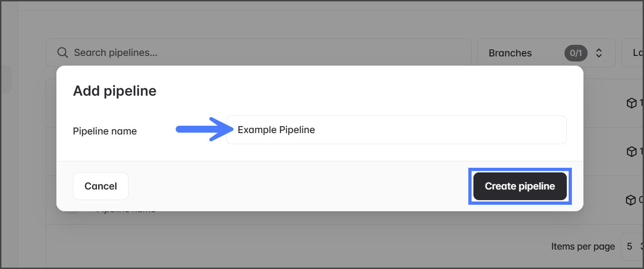The width and height of the screenshot is (644, 269).
Task: Click the left sidebar collapsed tab
Action: click(x=6, y=79)
